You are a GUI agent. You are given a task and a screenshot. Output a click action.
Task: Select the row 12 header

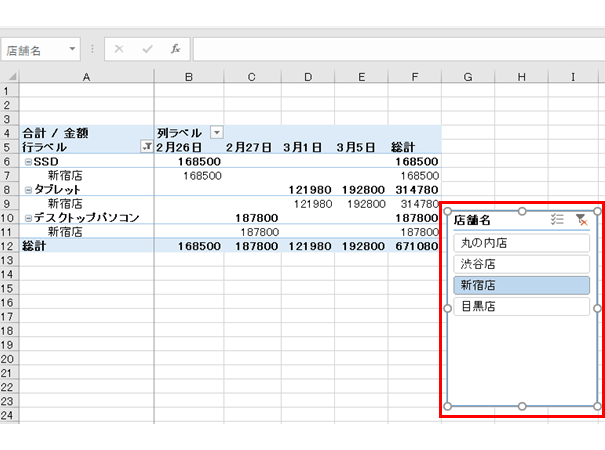[9, 245]
